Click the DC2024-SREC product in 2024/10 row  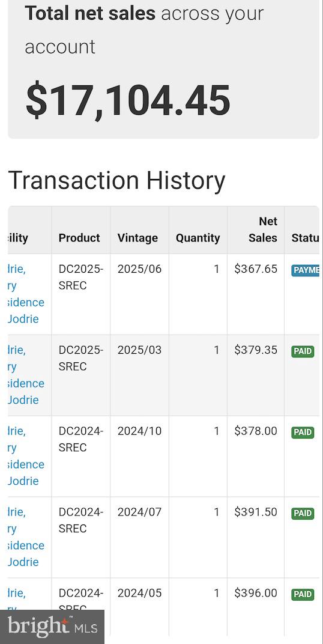coord(81,439)
